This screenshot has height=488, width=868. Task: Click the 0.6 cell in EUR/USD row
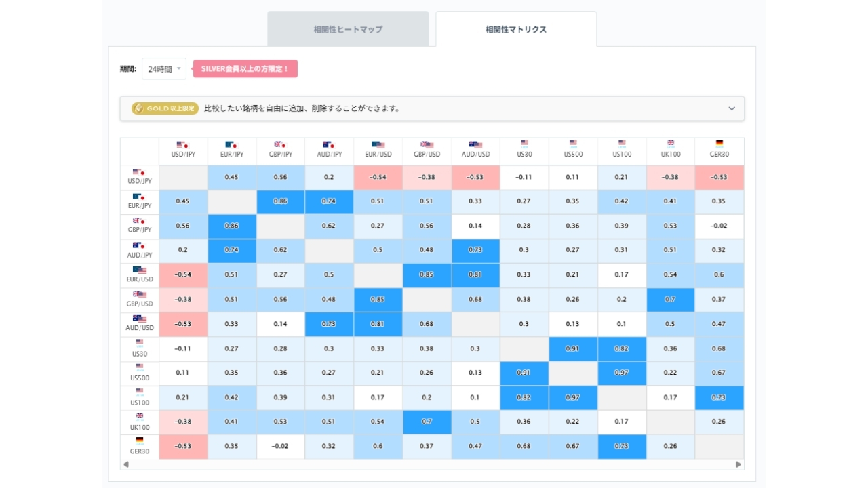[x=719, y=275]
